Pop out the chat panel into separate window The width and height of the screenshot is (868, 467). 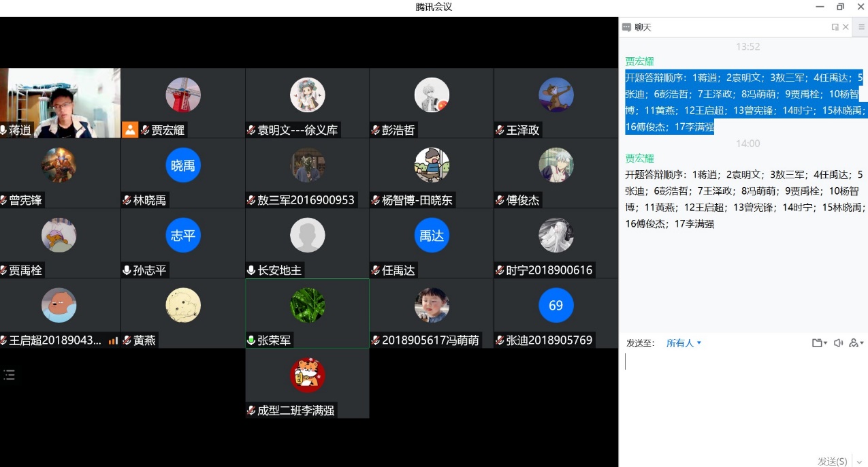pyautogui.click(x=835, y=27)
